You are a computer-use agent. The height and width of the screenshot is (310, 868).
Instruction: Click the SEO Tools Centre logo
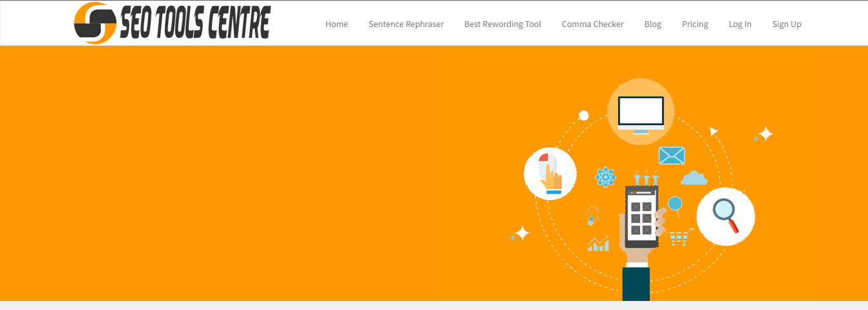point(172,23)
